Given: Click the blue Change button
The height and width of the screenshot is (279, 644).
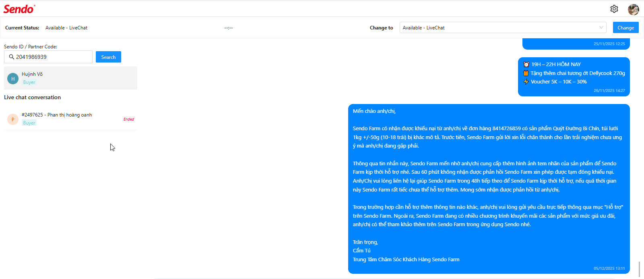Looking at the screenshot, I should coord(625,27).
